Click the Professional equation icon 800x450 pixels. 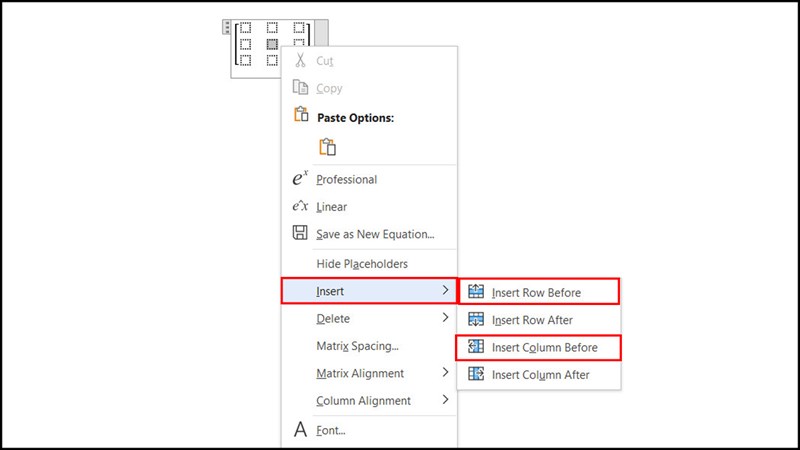299,179
